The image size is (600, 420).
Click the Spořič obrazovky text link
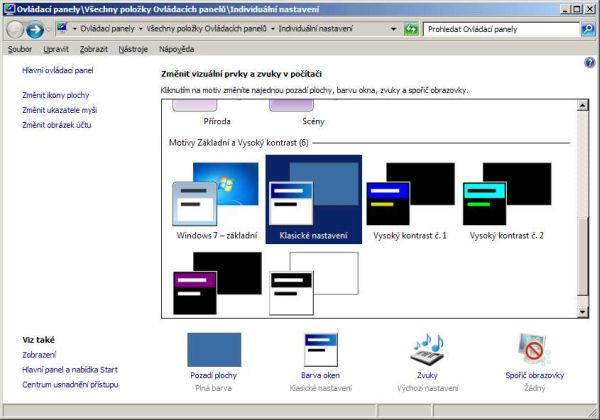tap(535, 376)
